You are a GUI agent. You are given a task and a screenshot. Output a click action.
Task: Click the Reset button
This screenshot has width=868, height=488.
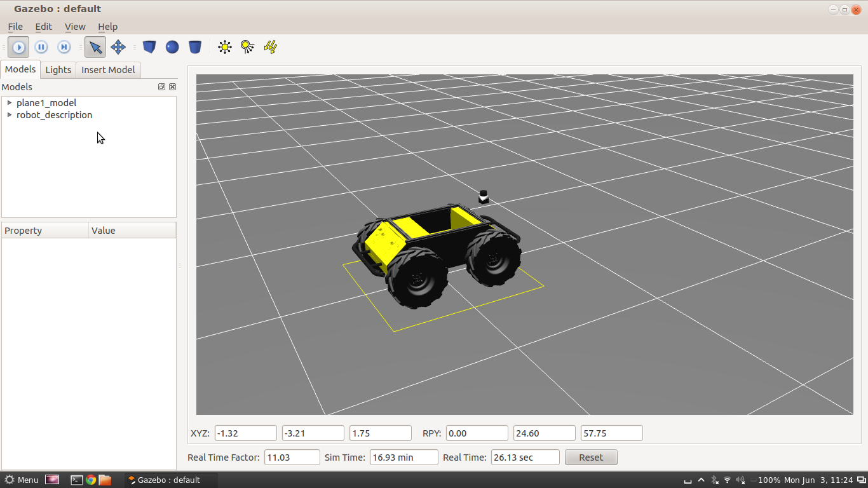pos(590,457)
